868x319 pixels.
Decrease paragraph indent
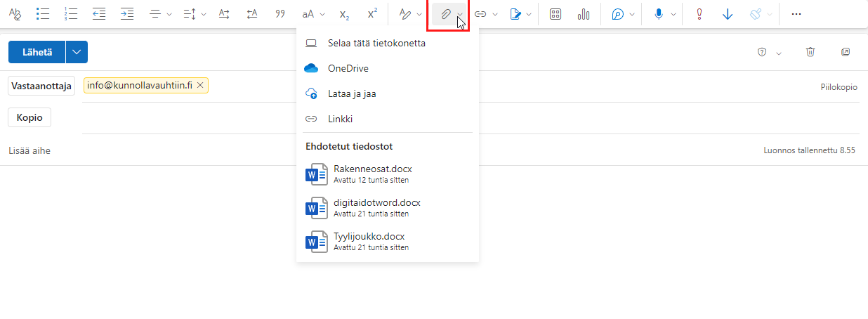[99, 14]
